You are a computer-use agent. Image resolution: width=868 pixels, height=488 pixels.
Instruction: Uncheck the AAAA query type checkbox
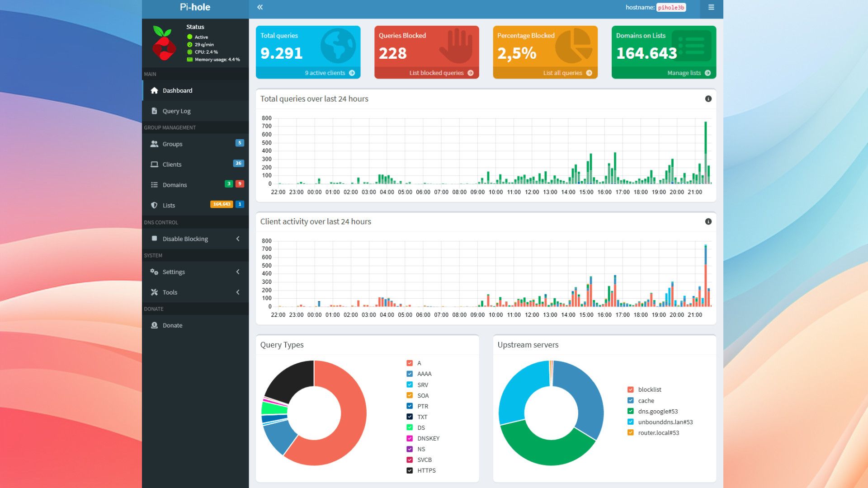click(410, 374)
